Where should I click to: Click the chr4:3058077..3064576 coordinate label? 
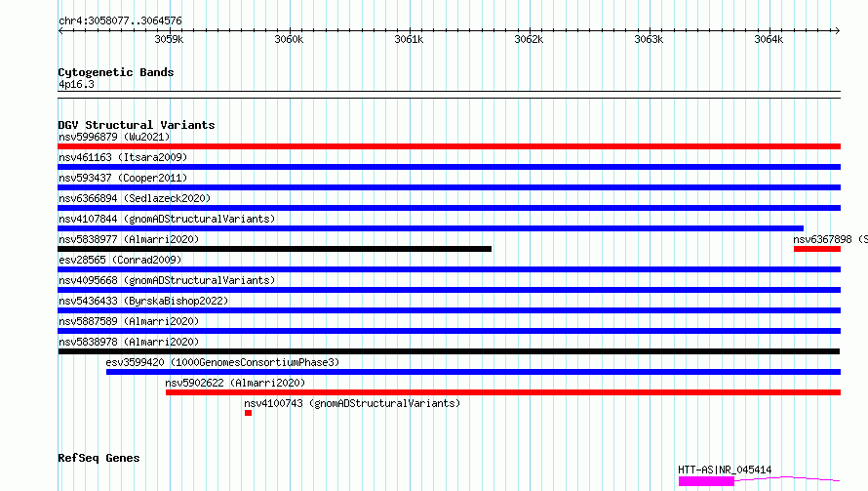pyautogui.click(x=120, y=21)
